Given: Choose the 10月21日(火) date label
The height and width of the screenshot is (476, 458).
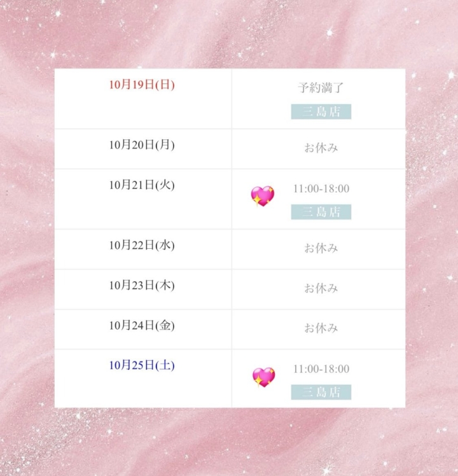Looking at the screenshot, I should tap(141, 185).
